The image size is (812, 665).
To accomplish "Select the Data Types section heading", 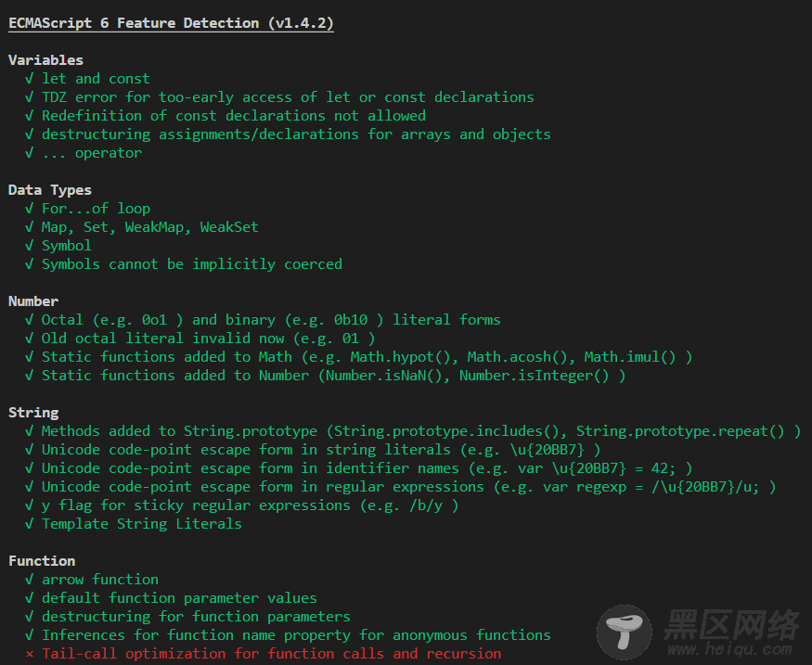I will [x=50, y=190].
